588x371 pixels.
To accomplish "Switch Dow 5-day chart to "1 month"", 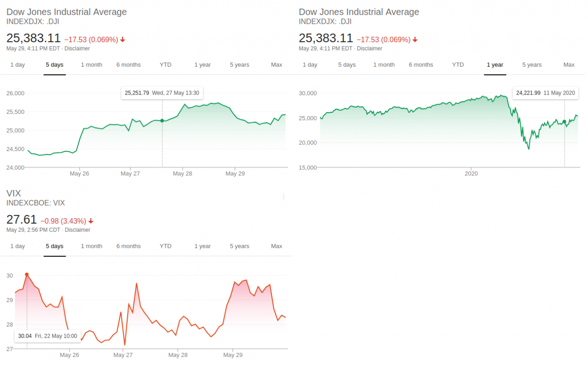I will pos(91,65).
